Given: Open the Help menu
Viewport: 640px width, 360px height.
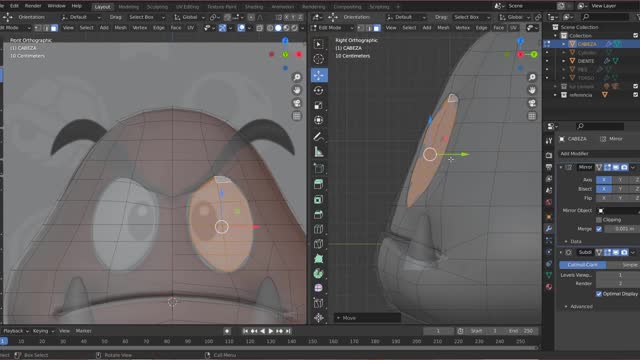Looking at the screenshot, I should tap(77, 6).
